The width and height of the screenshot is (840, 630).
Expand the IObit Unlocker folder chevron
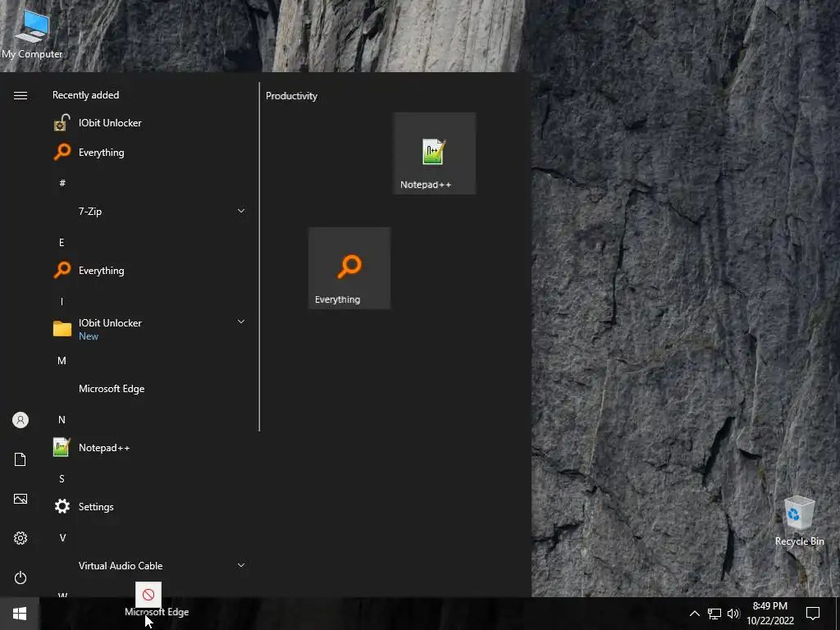(241, 322)
